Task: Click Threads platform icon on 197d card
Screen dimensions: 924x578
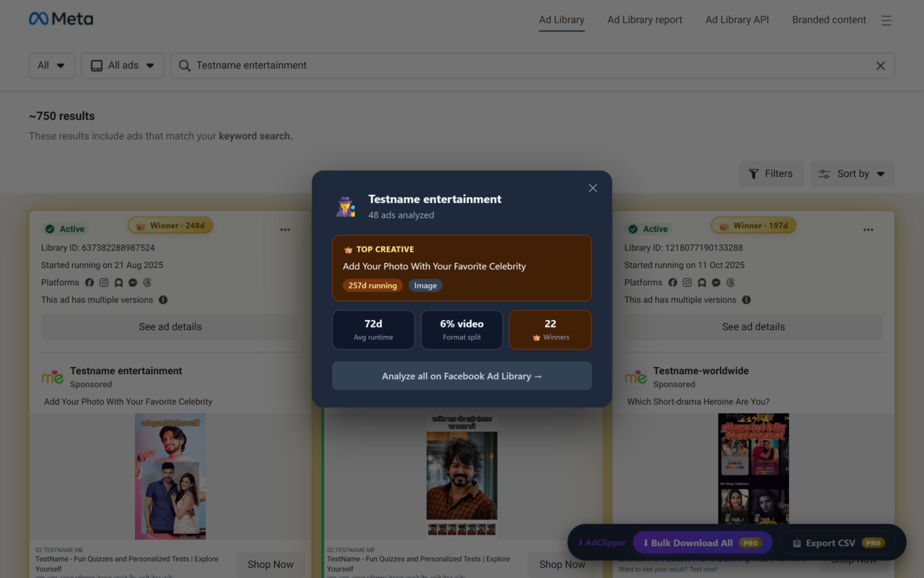Action: point(731,282)
